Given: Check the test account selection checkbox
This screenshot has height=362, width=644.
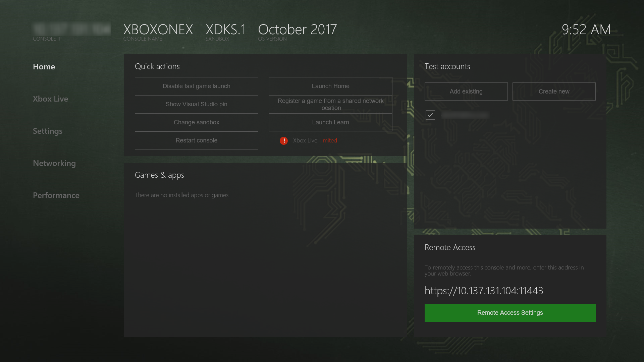Looking at the screenshot, I should [430, 115].
